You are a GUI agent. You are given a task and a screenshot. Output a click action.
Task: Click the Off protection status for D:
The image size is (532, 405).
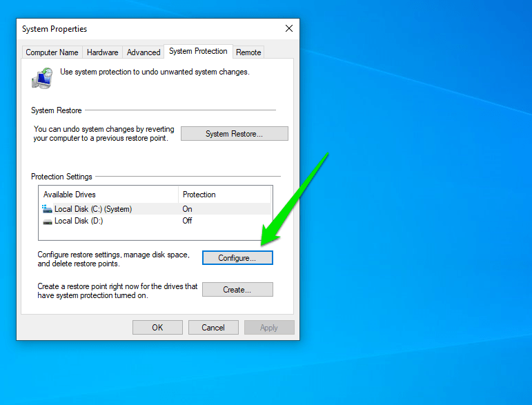[187, 221]
